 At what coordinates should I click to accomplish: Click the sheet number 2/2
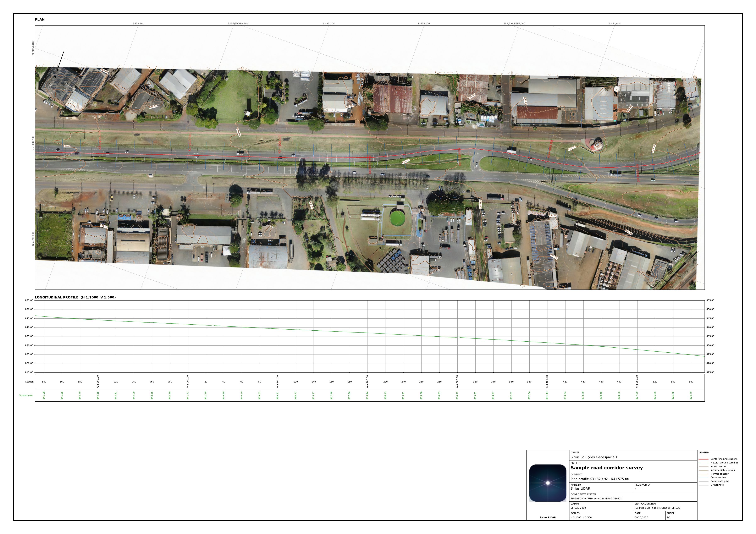[668, 518]
